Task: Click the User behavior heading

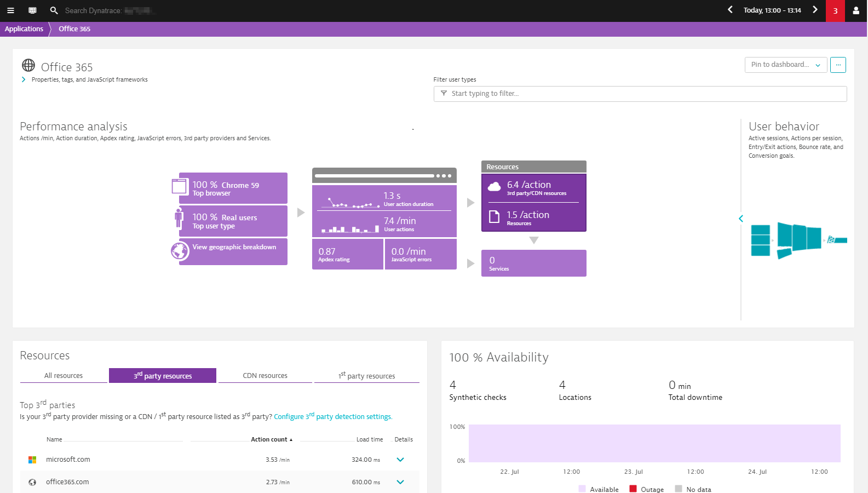Action: [784, 127]
